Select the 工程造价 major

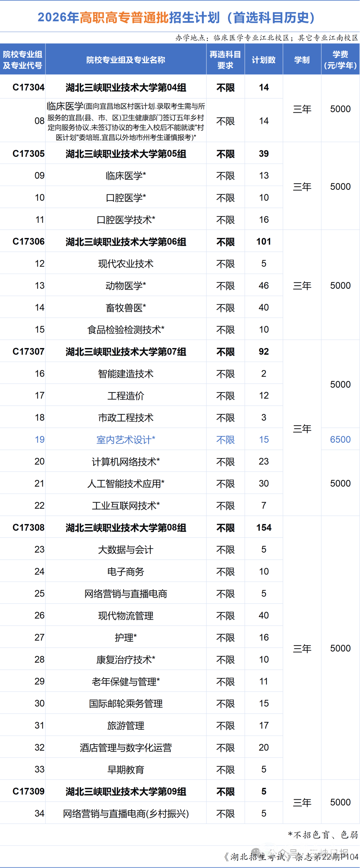tap(126, 395)
